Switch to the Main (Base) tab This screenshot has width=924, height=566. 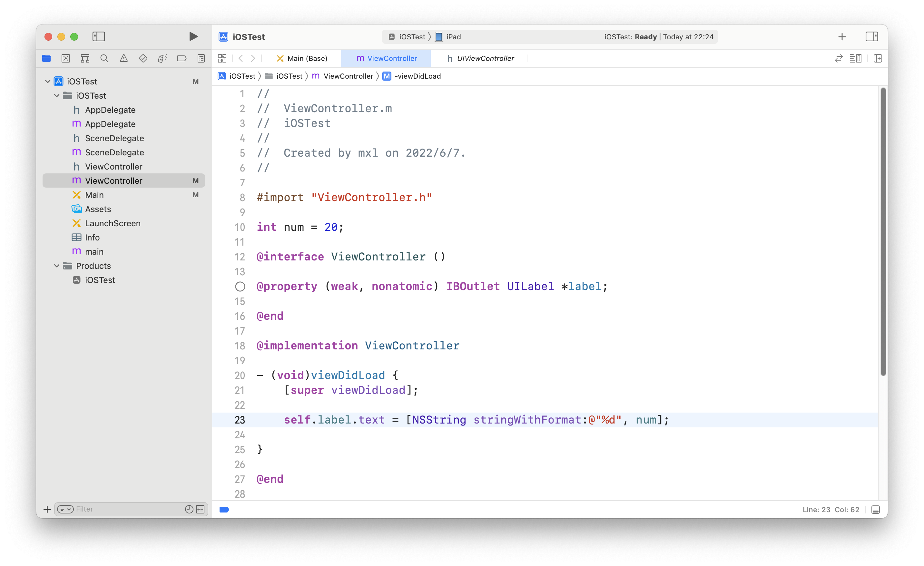(302, 58)
